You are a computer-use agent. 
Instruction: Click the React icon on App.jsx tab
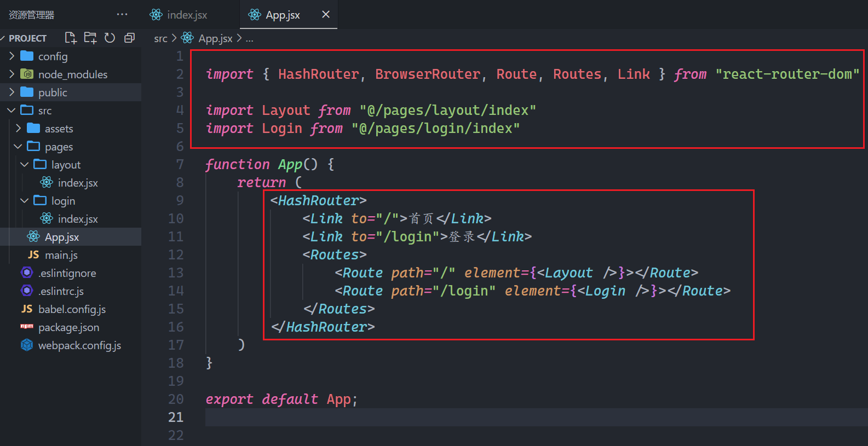255,15
